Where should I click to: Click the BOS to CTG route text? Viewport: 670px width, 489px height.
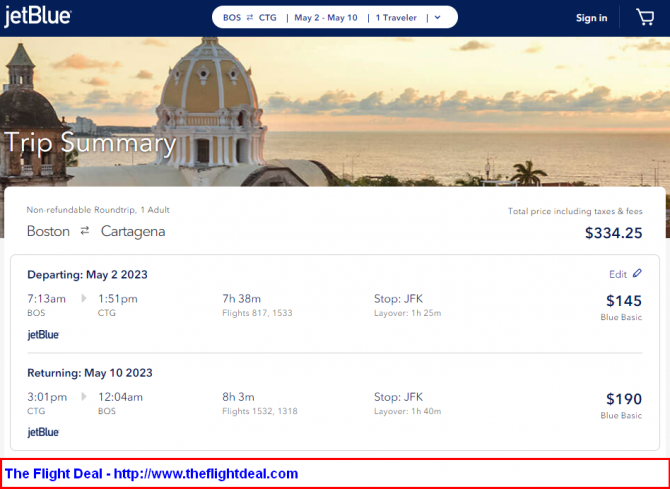click(x=250, y=18)
